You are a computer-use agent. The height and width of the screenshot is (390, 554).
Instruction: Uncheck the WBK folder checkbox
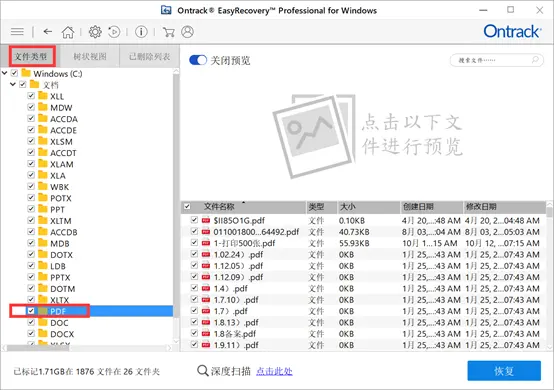[x=31, y=186]
